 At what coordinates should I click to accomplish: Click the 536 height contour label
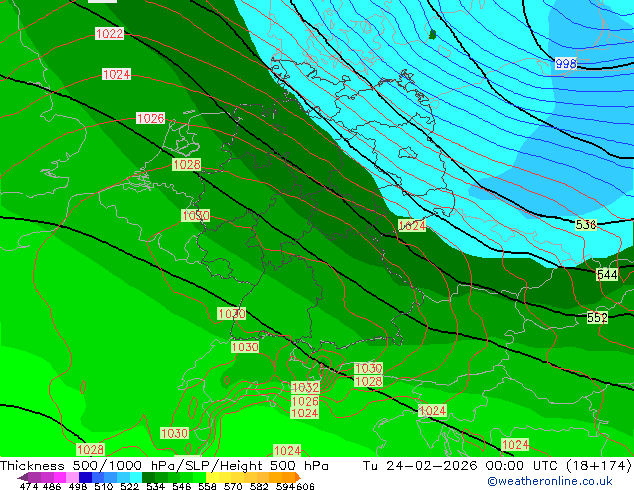tap(586, 225)
